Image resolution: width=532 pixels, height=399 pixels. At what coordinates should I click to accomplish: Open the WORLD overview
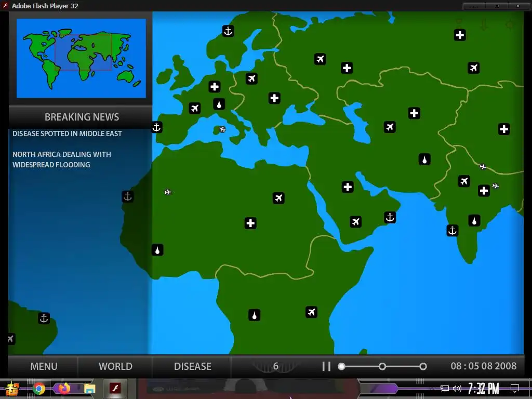click(115, 366)
